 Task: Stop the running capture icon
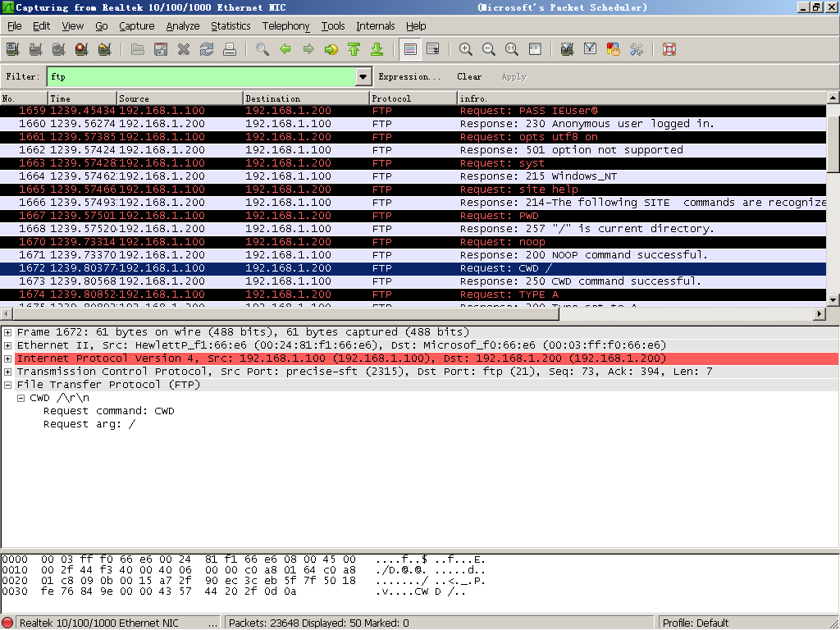click(82, 49)
